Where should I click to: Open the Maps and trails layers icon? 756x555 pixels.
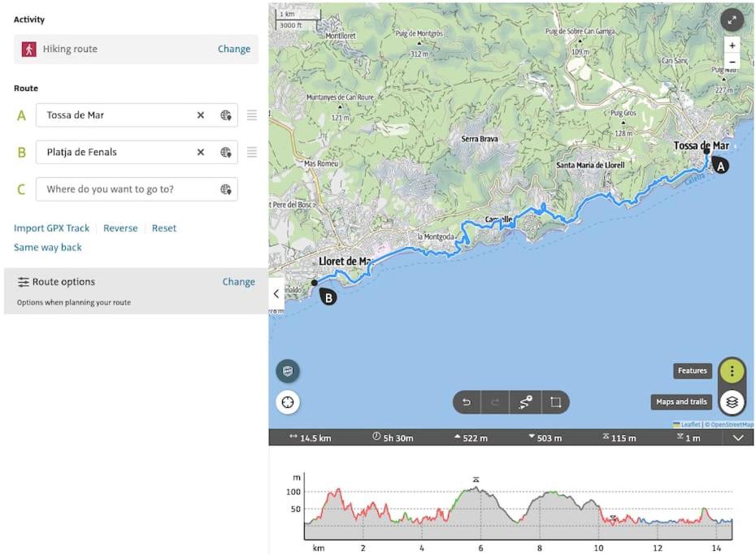[x=732, y=401]
